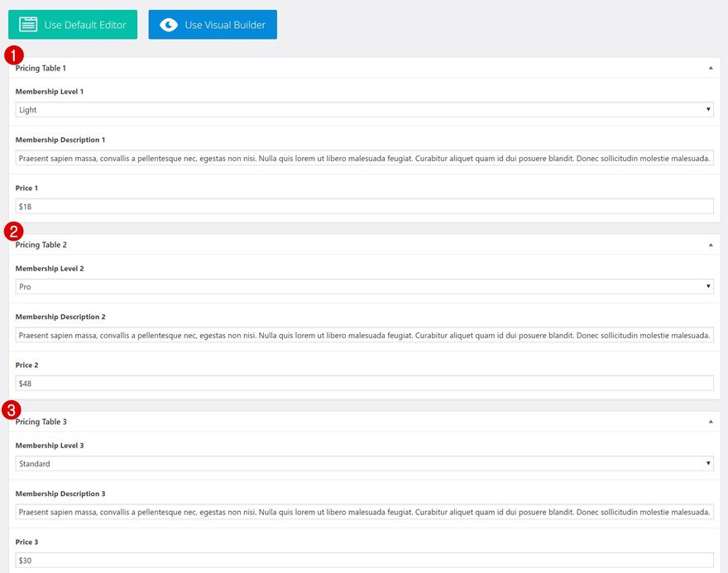Click the Use Default Editor button
The width and height of the screenshot is (728, 573).
click(73, 25)
